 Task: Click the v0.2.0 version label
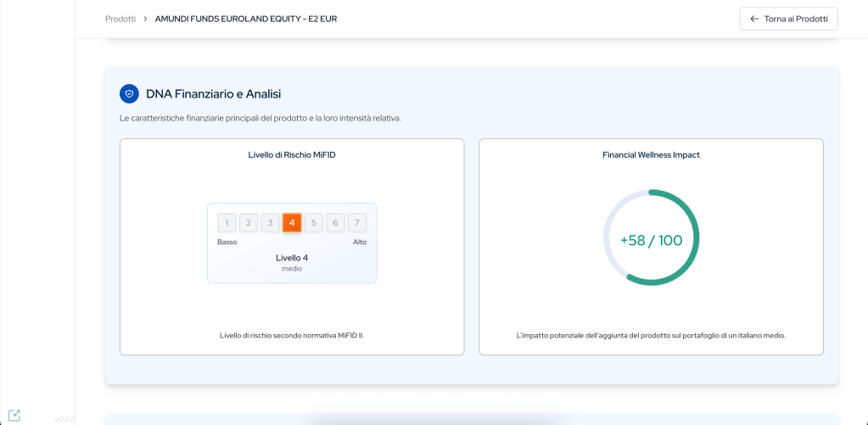[65, 418]
